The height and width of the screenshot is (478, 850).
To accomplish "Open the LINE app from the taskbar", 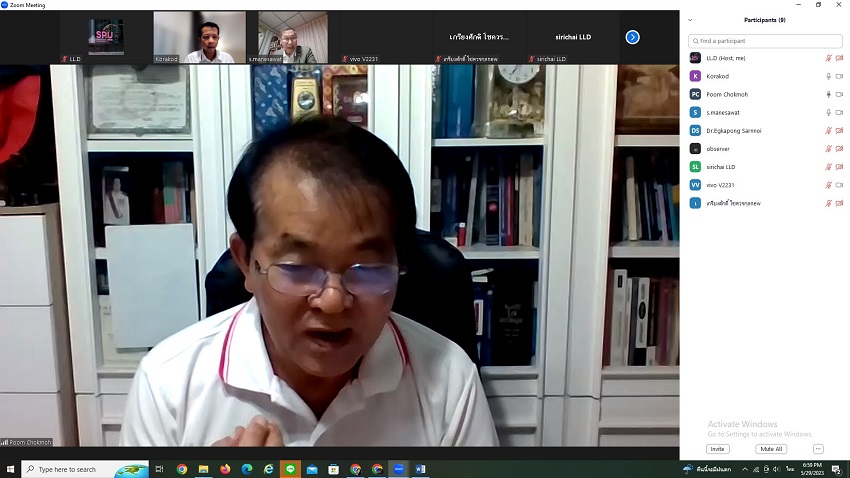I will [x=290, y=469].
